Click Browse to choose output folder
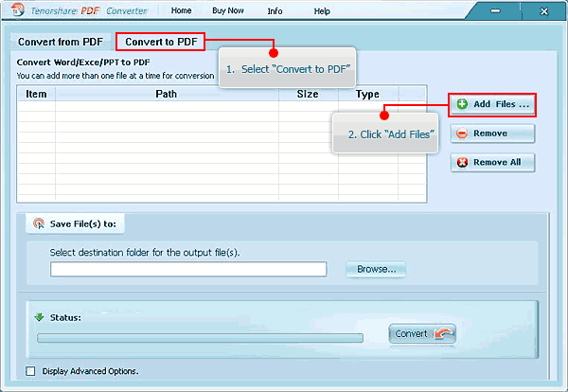The height and width of the screenshot is (392, 568). click(376, 269)
